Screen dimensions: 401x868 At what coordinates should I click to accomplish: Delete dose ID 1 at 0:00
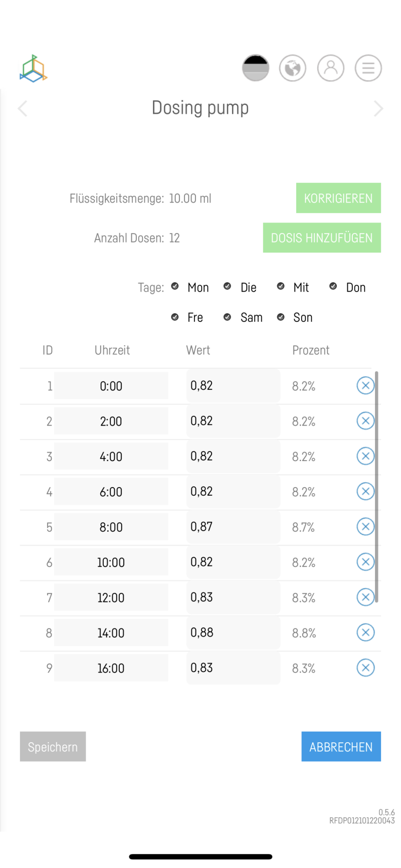(365, 385)
